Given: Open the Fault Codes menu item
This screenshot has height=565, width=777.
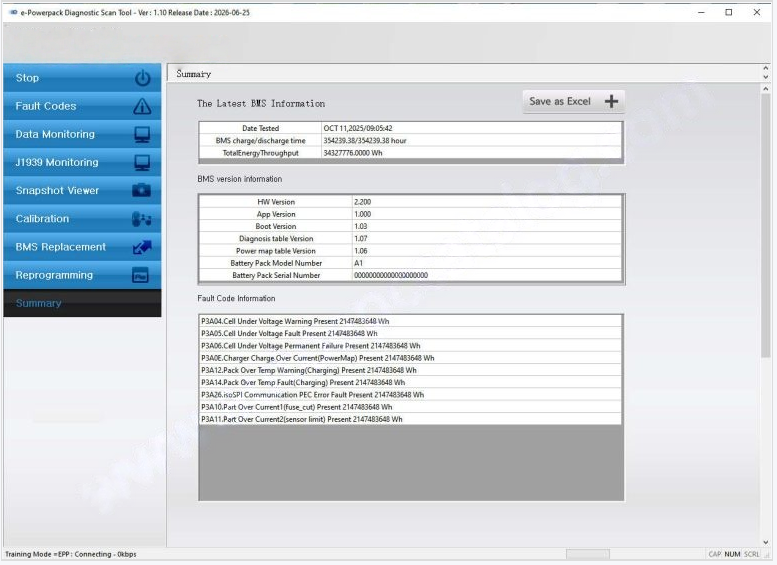Looking at the screenshot, I should [46, 106].
